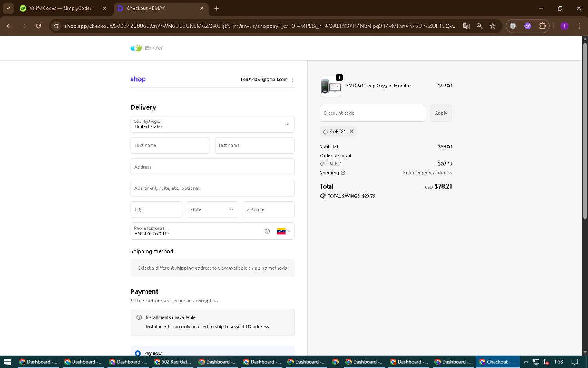Remove the CARE21 discount tag
Screen dimensions: 588x368
click(352, 131)
